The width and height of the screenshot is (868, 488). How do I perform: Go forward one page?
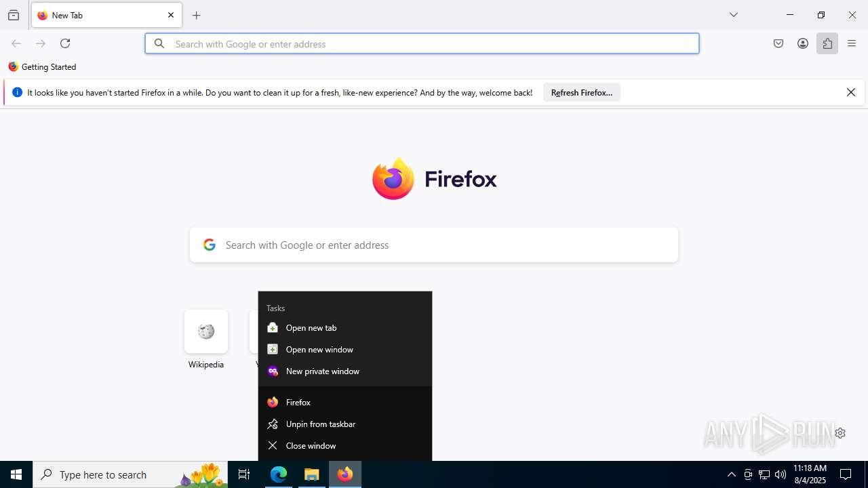[41, 43]
